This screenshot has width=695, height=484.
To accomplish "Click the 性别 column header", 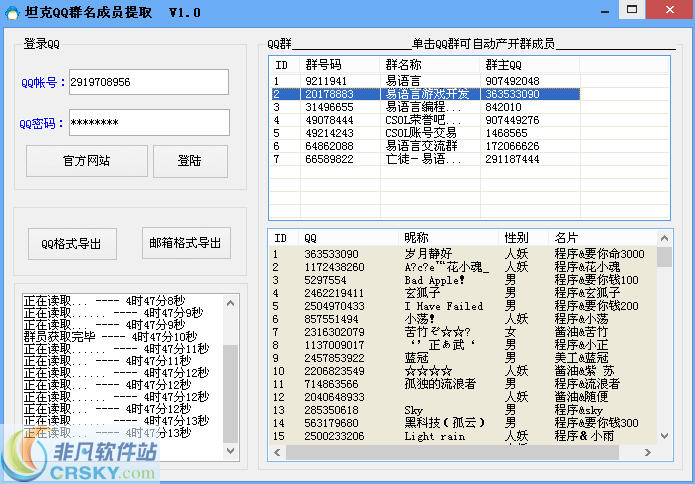I will 524,238.
